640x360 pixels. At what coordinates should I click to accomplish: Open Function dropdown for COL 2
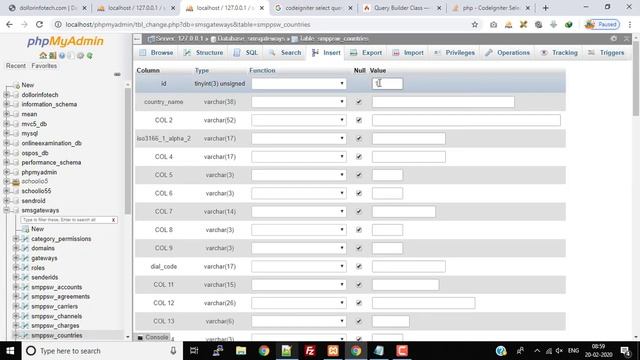point(299,120)
